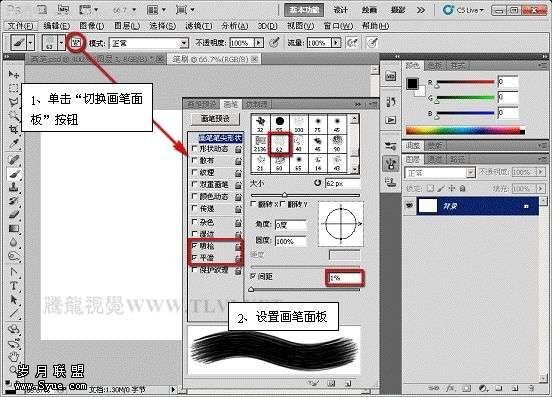The width and height of the screenshot is (552, 397).
Task: Select the Crop tool
Action: coord(14,129)
